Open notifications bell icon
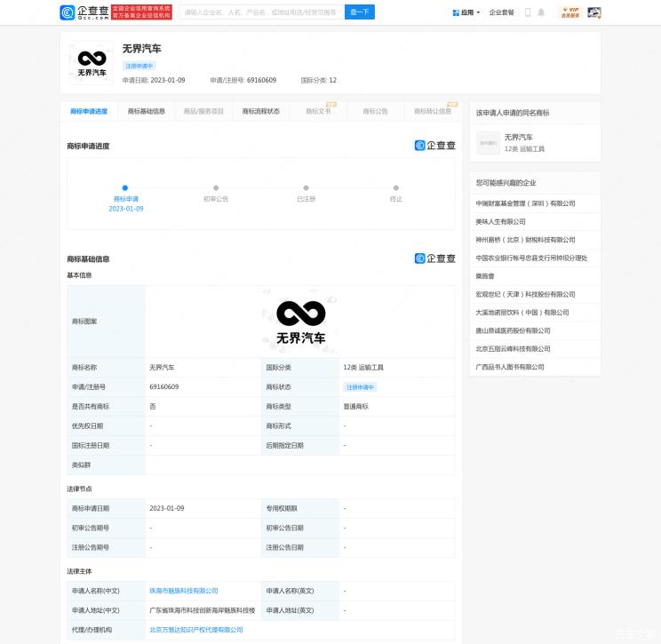Viewport: 661px width, 644px height. [x=541, y=12]
